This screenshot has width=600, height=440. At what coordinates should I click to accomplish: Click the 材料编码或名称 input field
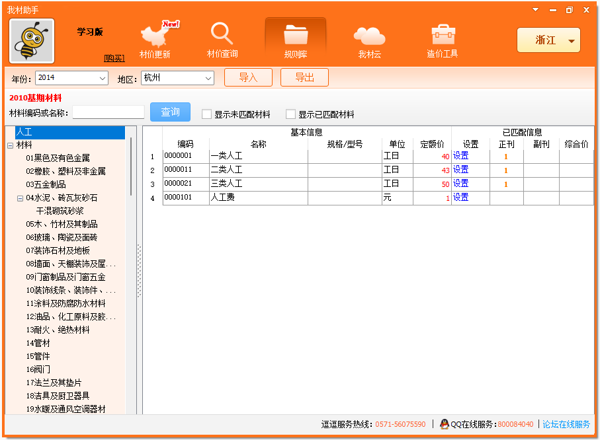pyautogui.click(x=108, y=113)
